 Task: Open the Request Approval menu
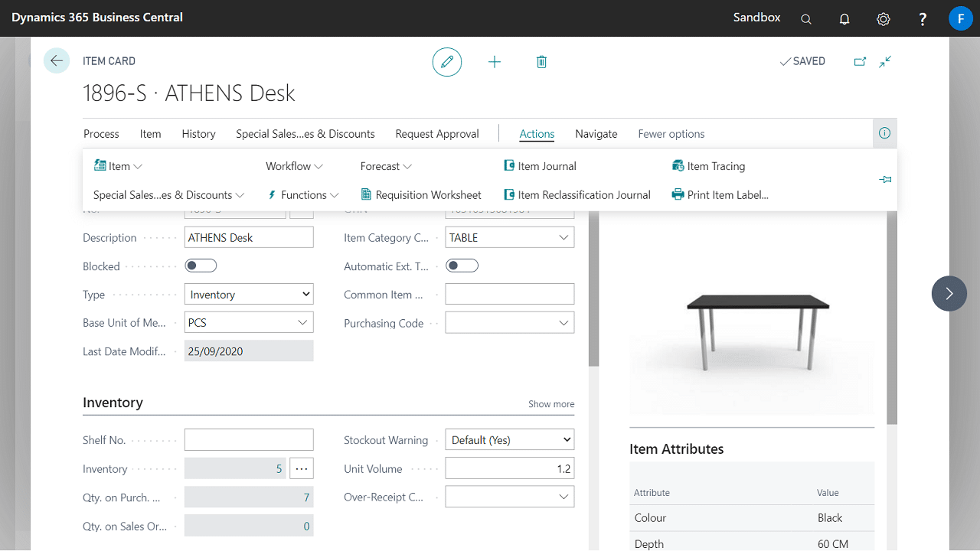(x=436, y=134)
